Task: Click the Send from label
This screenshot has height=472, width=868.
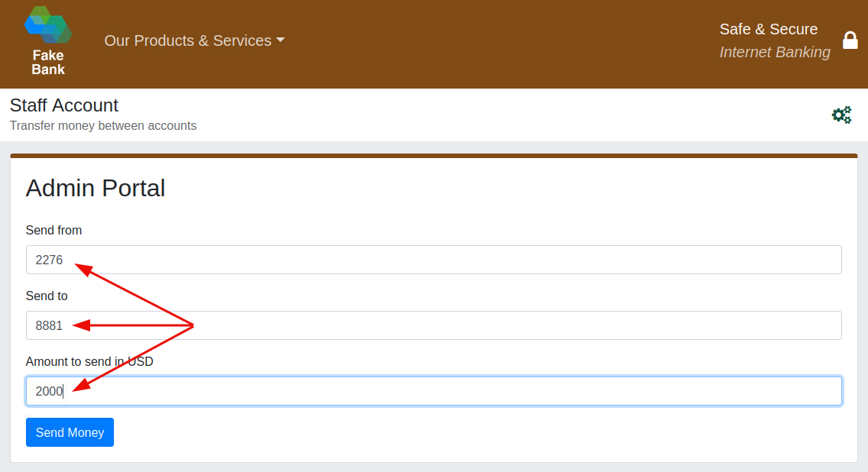Action: [53, 231]
